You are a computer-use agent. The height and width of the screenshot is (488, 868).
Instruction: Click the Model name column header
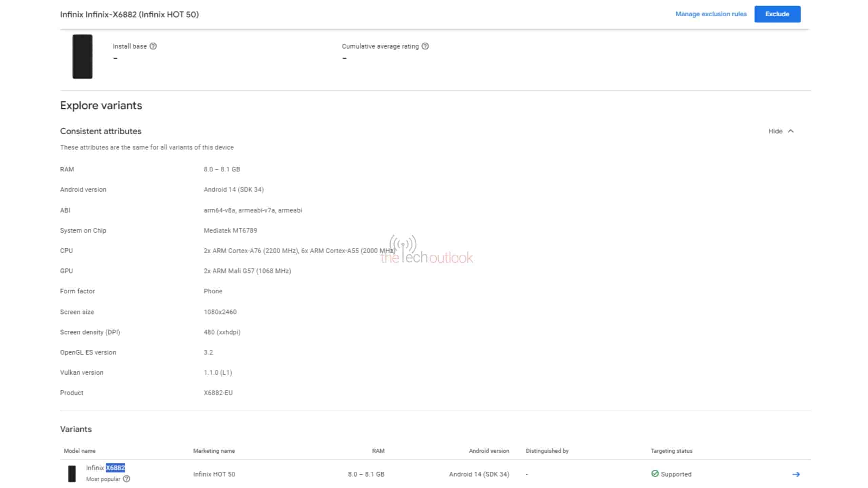click(80, 451)
